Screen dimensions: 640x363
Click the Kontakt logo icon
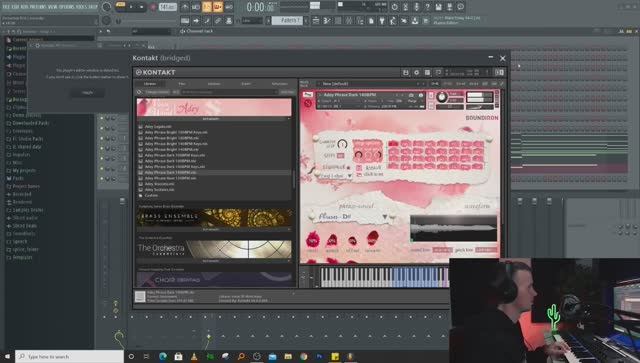[x=139, y=72]
